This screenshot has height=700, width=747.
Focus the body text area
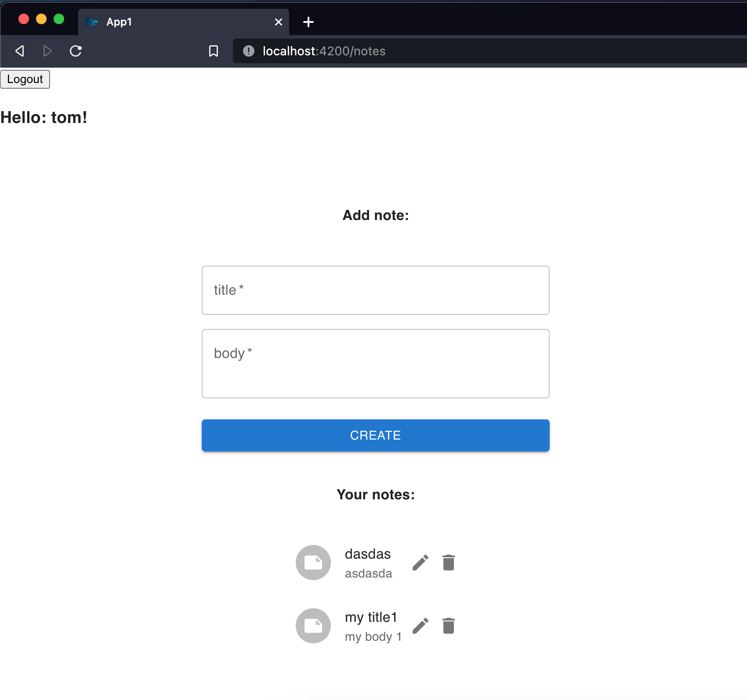[376, 364]
